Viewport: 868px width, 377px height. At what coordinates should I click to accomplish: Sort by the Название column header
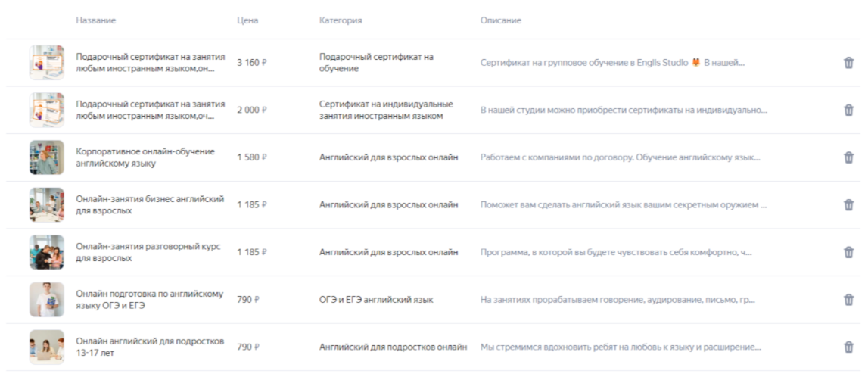point(96,20)
